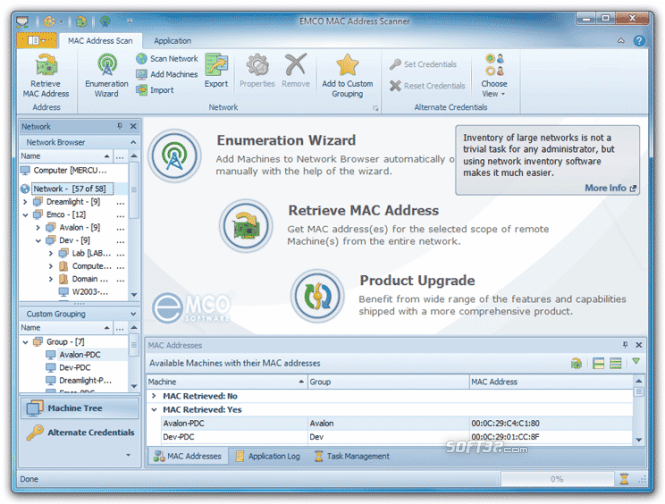This screenshot has width=665, height=504.
Task: Click the Product Upgrade heading
Action: [x=417, y=280]
